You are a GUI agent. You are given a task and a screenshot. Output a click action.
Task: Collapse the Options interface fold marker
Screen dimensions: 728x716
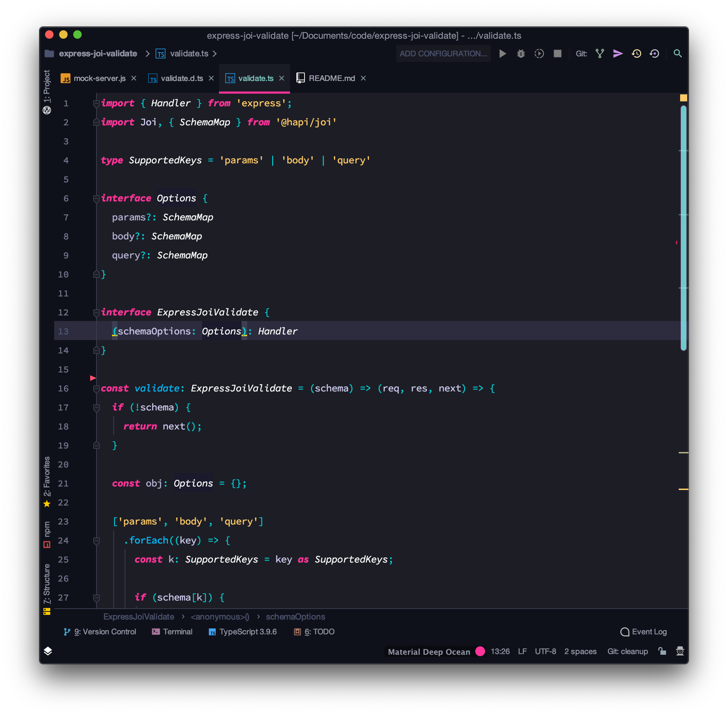click(x=96, y=199)
